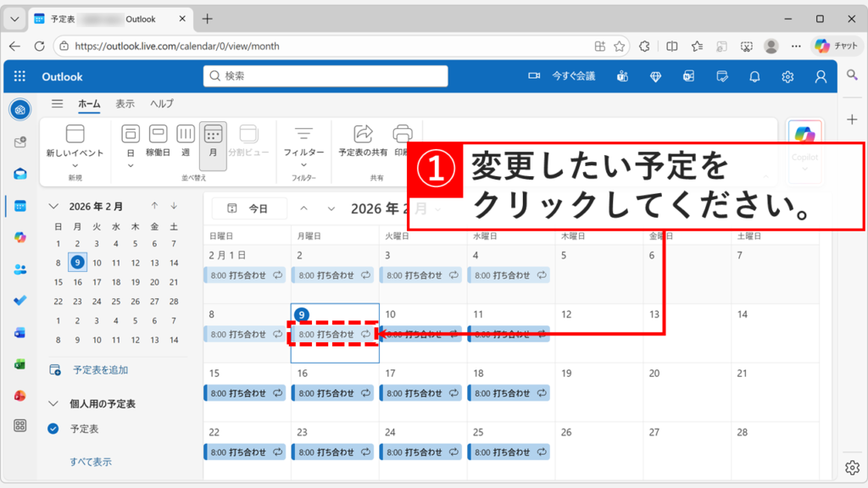Image resolution: width=868 pixels, height=488 pixels.
Task: Start a meeting with the video camera icon
Action: [532, 75]
